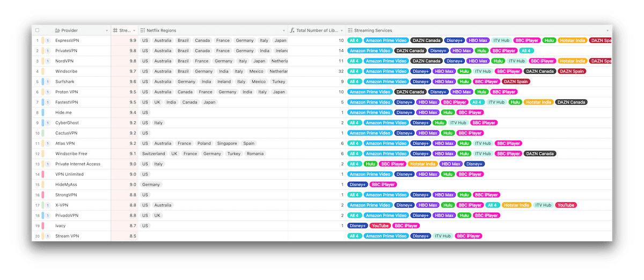Click the Germany tag in HideMyAss row
Image resolution: width=644 pixels, height=280 pixels.
click(x=151, y=185)
